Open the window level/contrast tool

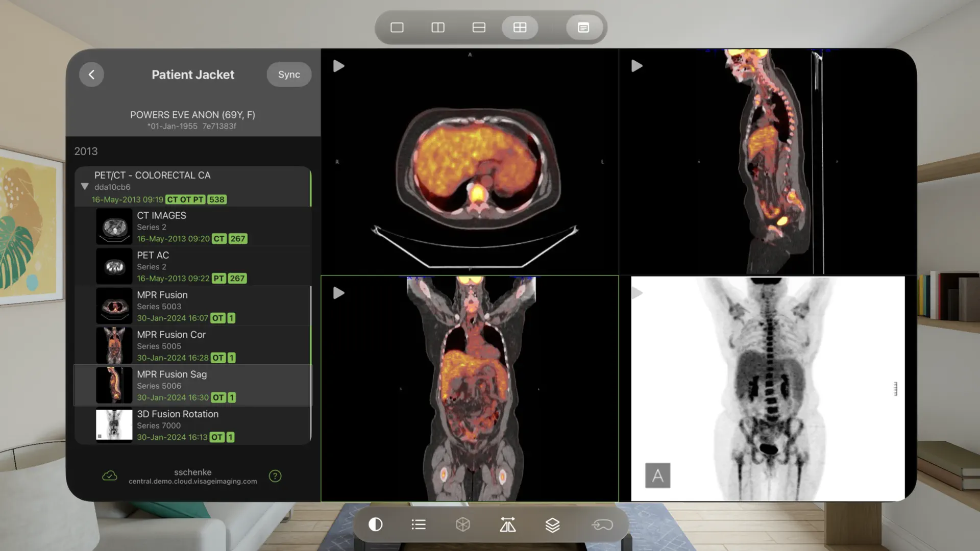point(376,524)
